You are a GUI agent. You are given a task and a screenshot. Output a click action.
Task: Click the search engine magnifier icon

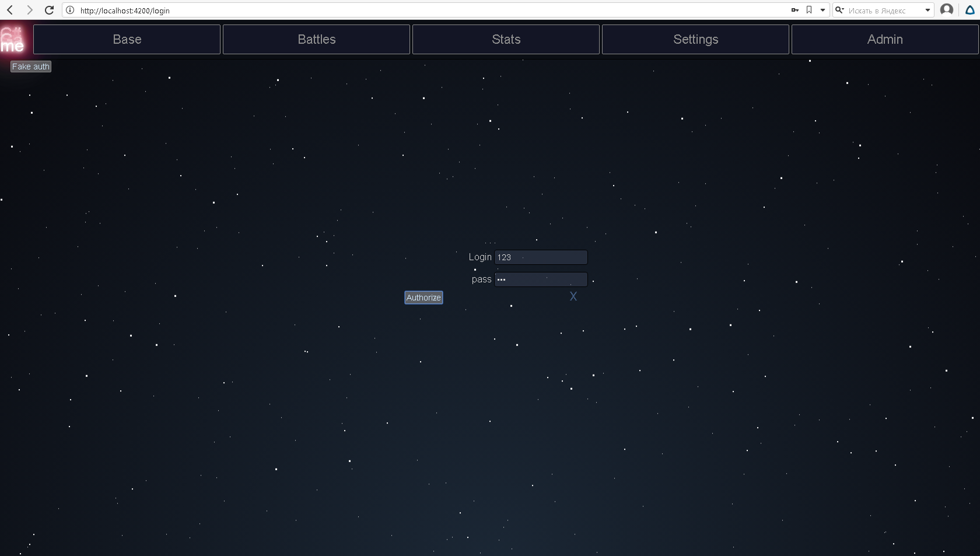point(840,10)
